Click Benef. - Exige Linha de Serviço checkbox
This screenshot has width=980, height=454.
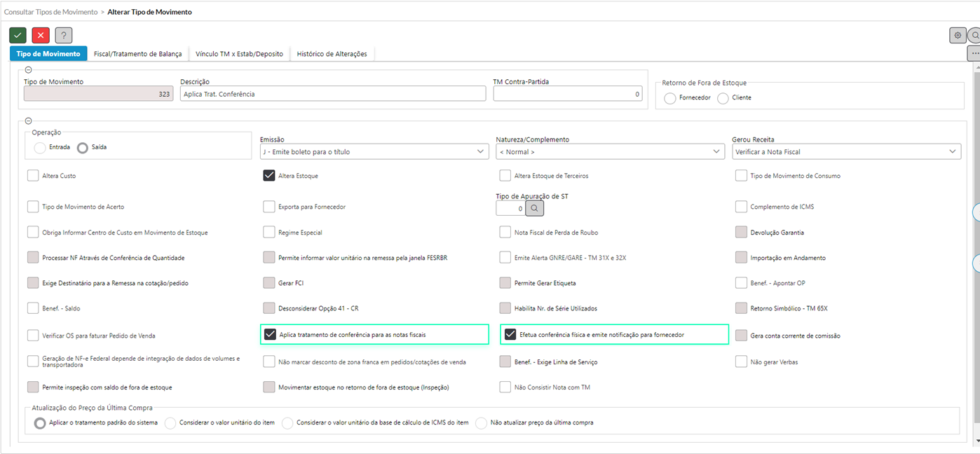click(x=505, y=362)
